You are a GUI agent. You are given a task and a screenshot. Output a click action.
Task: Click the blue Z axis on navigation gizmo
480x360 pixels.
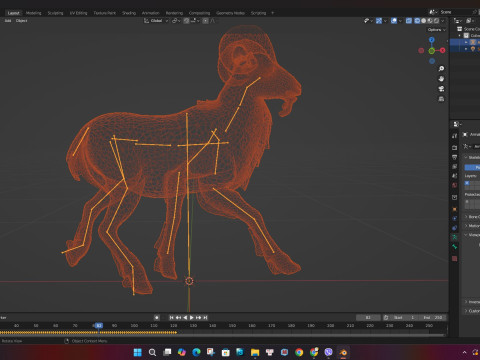coord(432,40)
